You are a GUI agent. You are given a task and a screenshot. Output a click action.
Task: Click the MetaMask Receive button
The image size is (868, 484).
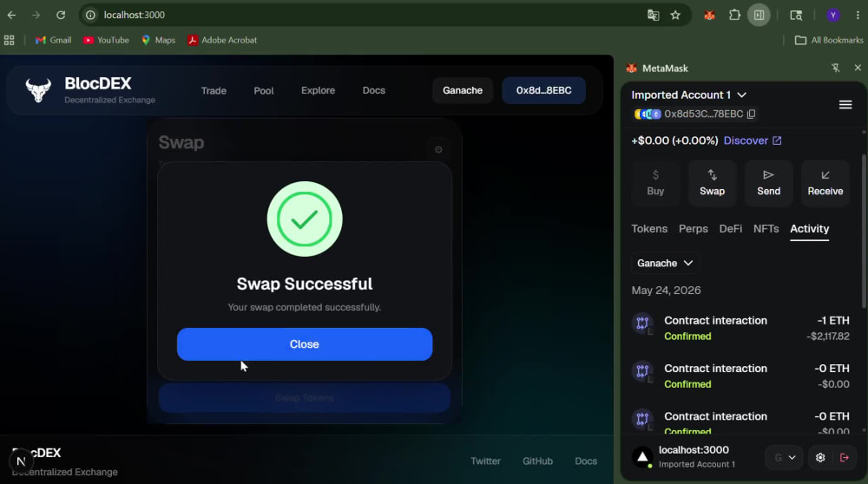point(825,183)
